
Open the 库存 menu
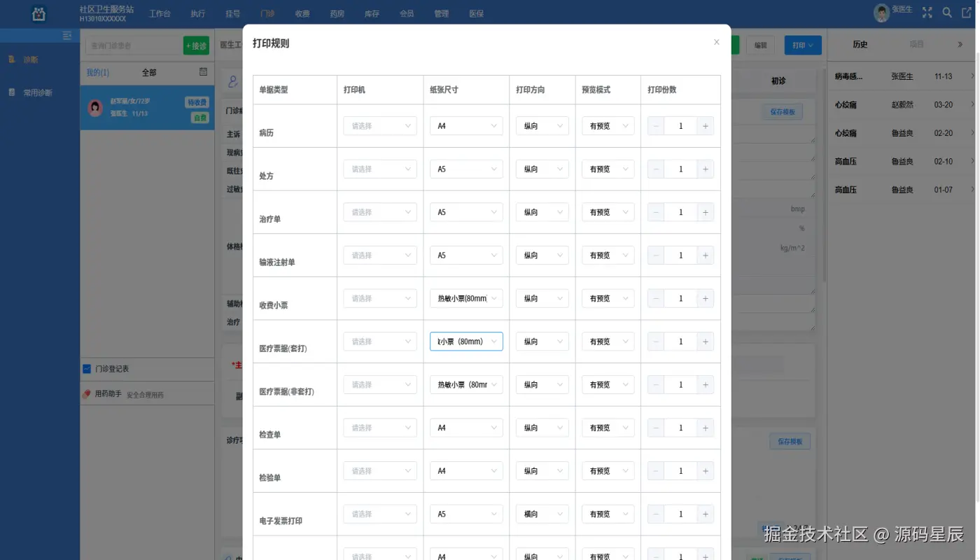point(372,13)
